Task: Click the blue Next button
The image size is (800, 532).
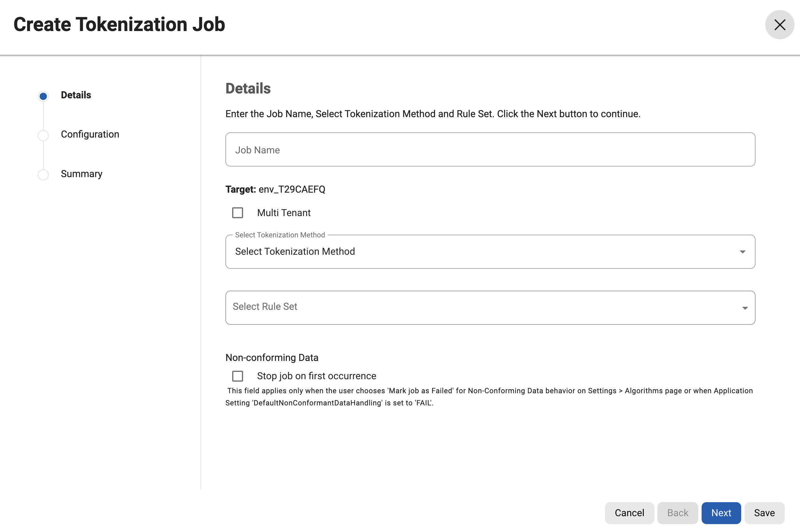Action: tap(721, 513)
